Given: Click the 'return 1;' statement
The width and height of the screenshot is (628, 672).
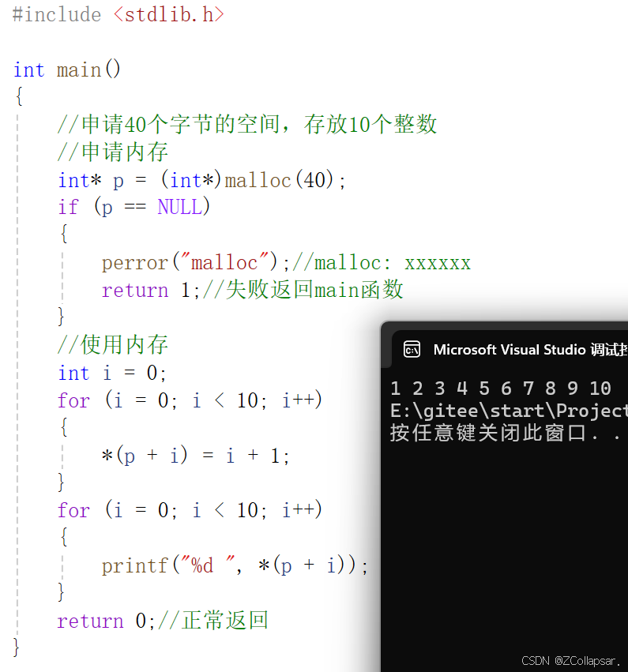Looking at the screenshot, I should (x=151, y=290).
